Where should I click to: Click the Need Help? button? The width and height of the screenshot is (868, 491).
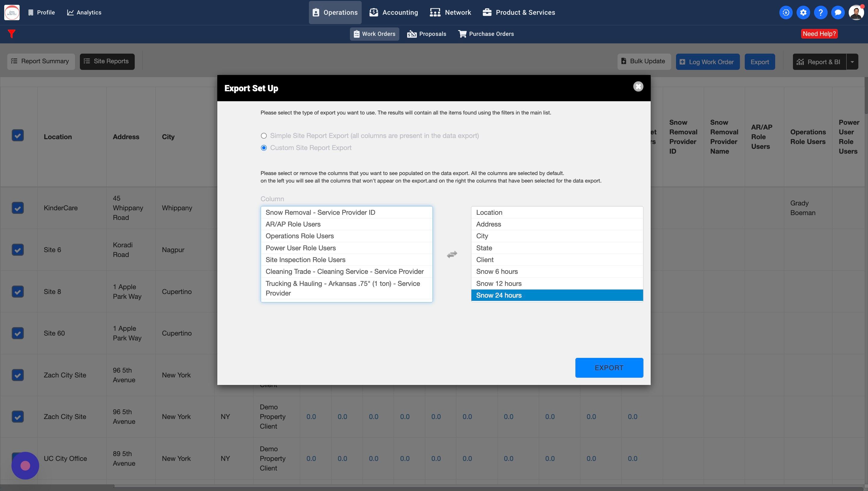click(x=819, y=34)
